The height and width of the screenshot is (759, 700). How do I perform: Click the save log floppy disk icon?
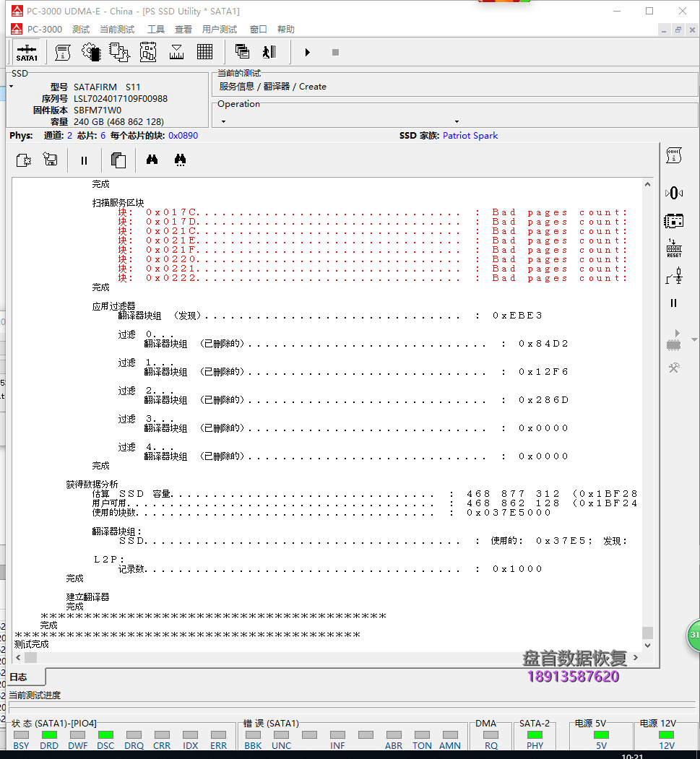51,160
